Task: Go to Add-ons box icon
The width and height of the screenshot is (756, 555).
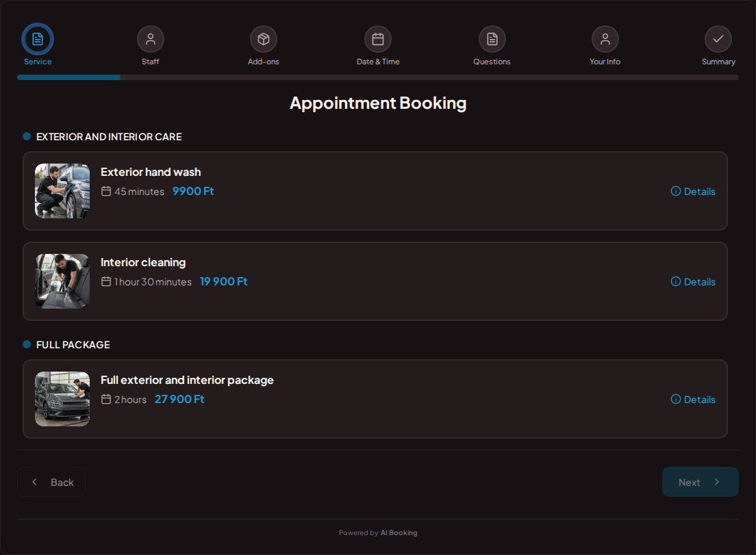Action: coord(263,39)
